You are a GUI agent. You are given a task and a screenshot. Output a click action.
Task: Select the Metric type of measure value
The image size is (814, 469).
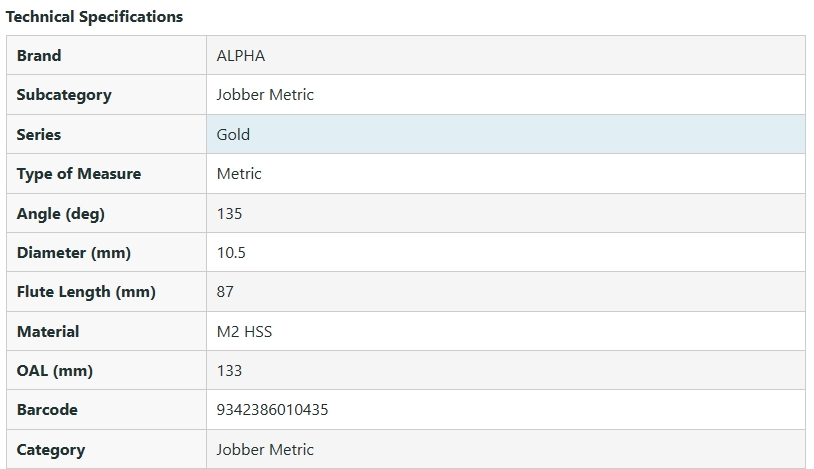pos(239,174)
